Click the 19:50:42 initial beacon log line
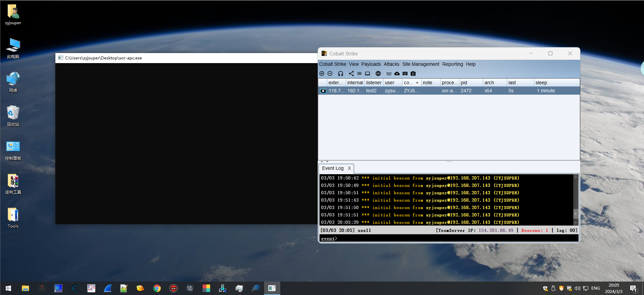The width and height of the screenshot is (644, 295). pos(420,178)
